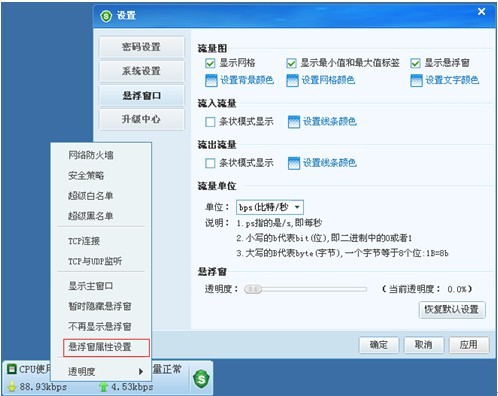498x396 pixels.
Task: Click the 4.53kbps upload speed text
Action: pos(132,387)
